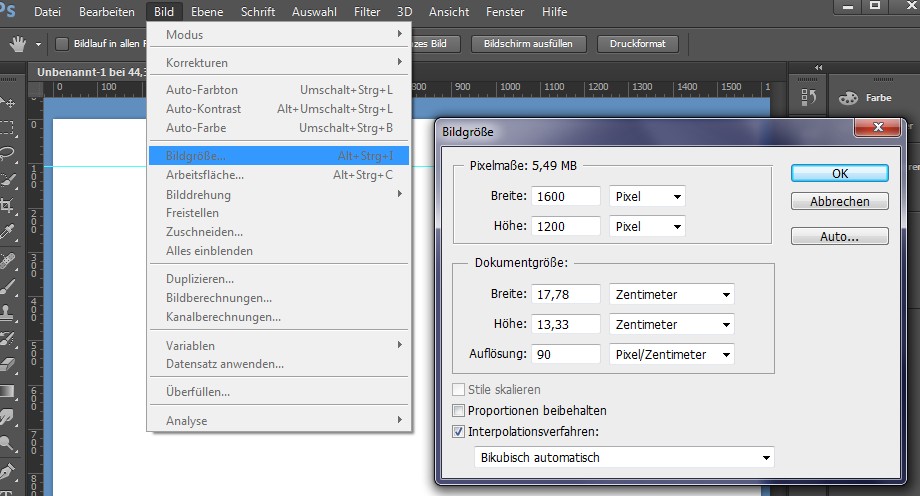Uncheck the Interpolationsverfahren checkbox
The height and width of the screenshot is (496, 920).
[459, 431]
